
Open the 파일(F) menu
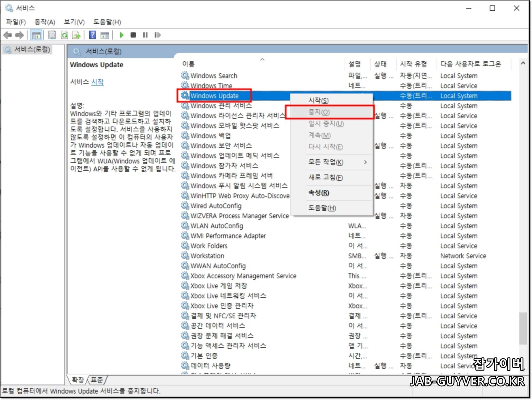(x=16, y=22)
